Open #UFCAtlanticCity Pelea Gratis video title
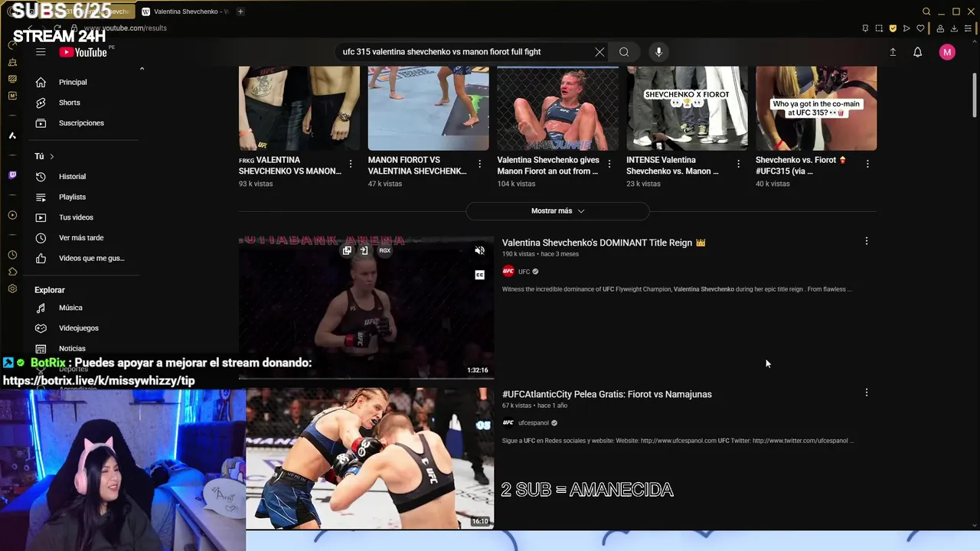980x551 pixels. point(607,394)
